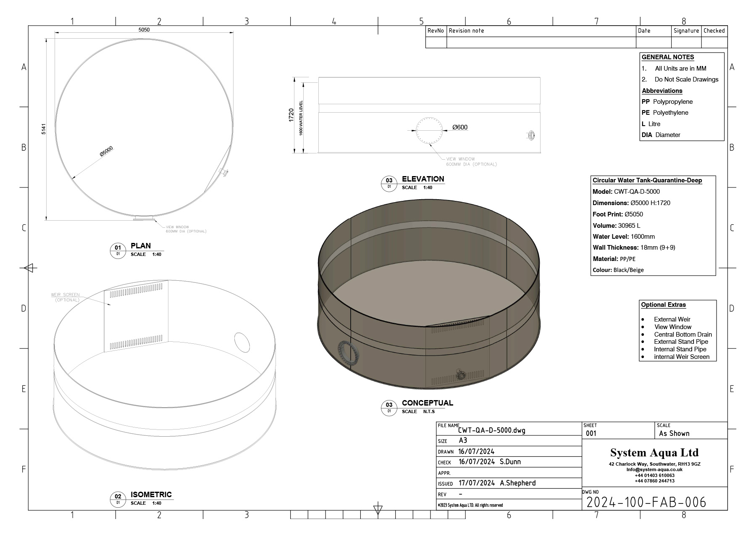Click the WEIR SCREEN (OPTIONAL) callout
The height and width of the screenshot is (535, 756).
pyautogui.click(x=66, y=297)
